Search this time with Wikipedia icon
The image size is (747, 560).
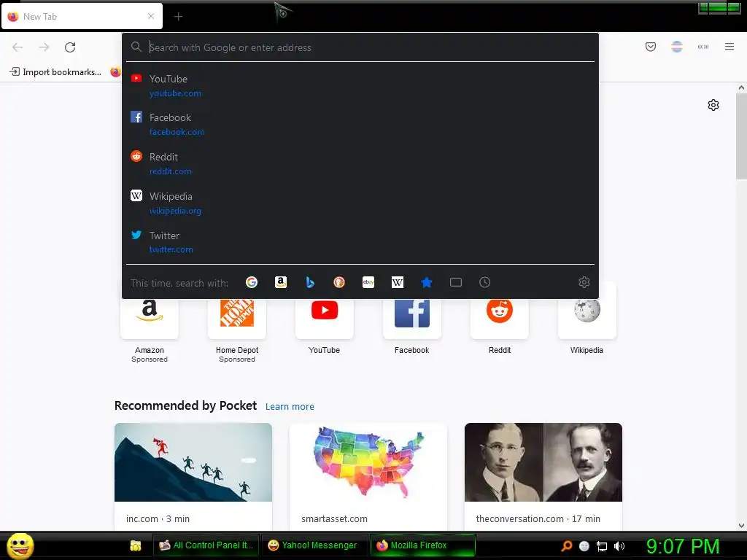click(x=398, y=282)
